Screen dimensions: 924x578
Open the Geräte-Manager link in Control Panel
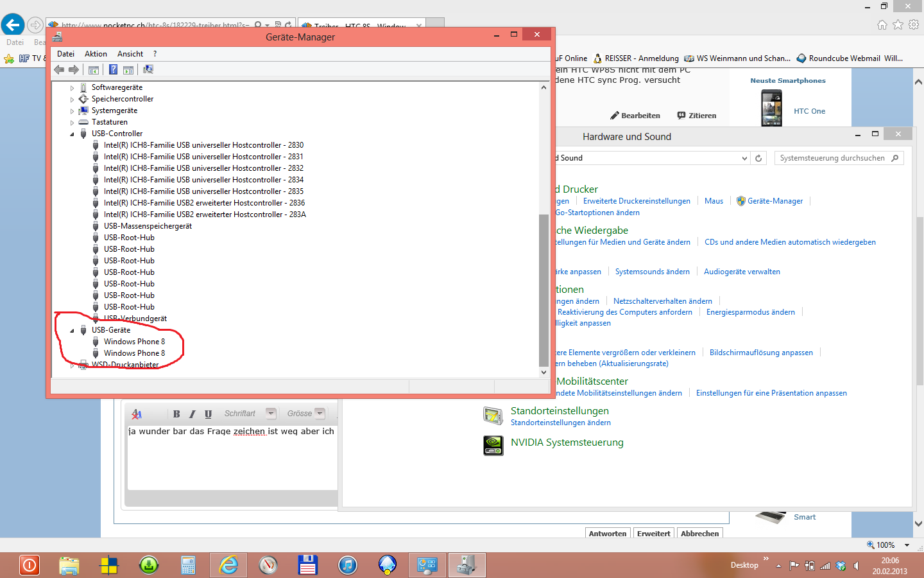coord(775,201)
